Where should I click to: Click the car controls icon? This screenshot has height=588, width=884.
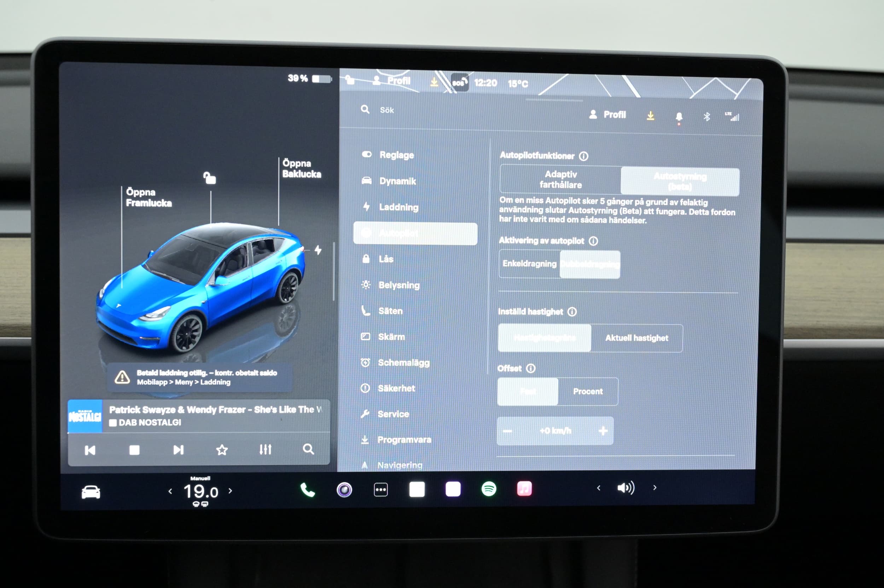click(91, 491)
